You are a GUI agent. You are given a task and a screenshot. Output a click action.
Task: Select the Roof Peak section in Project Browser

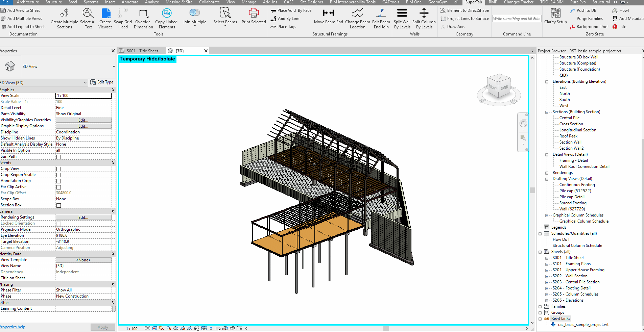pos(568,136)
